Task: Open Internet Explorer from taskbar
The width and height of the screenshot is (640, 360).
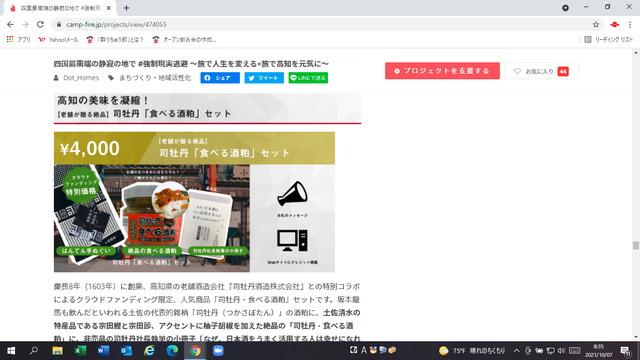Action: coord(149,351)
